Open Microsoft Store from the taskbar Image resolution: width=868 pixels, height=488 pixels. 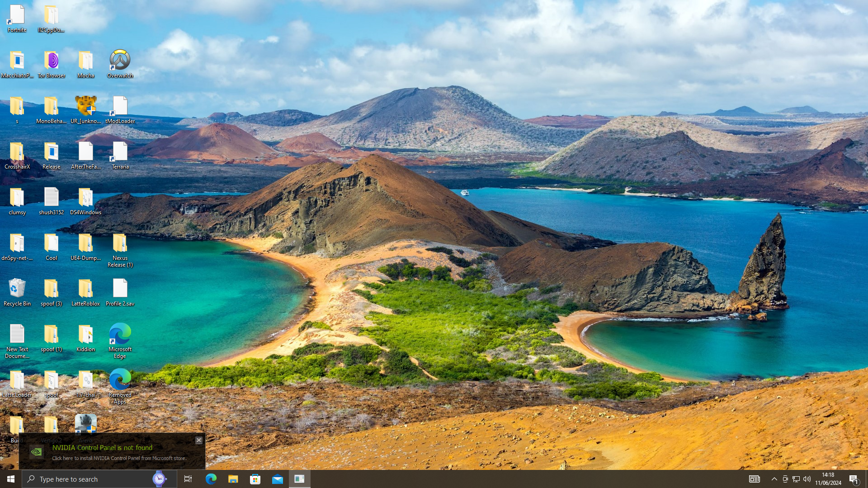[255, 479]
